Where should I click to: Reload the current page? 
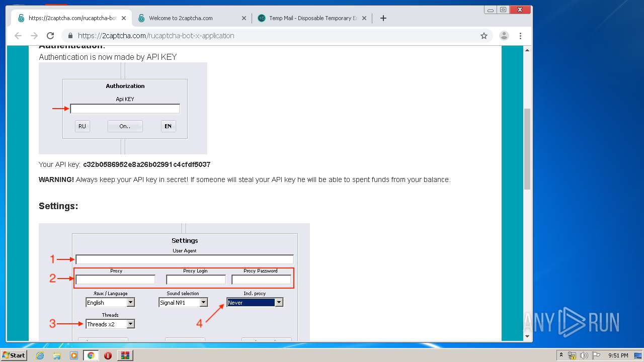50,36
